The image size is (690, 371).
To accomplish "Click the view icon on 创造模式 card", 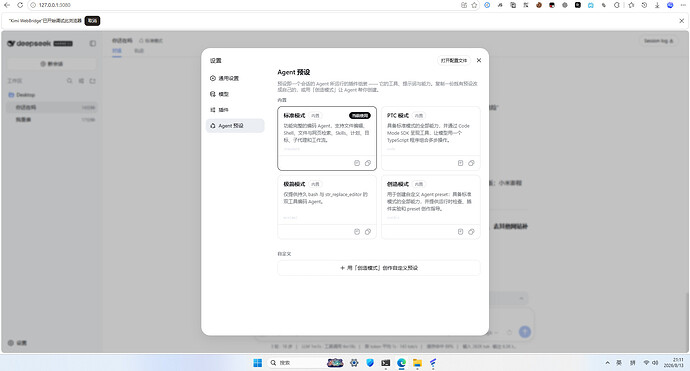I will [x=460, y=232].
